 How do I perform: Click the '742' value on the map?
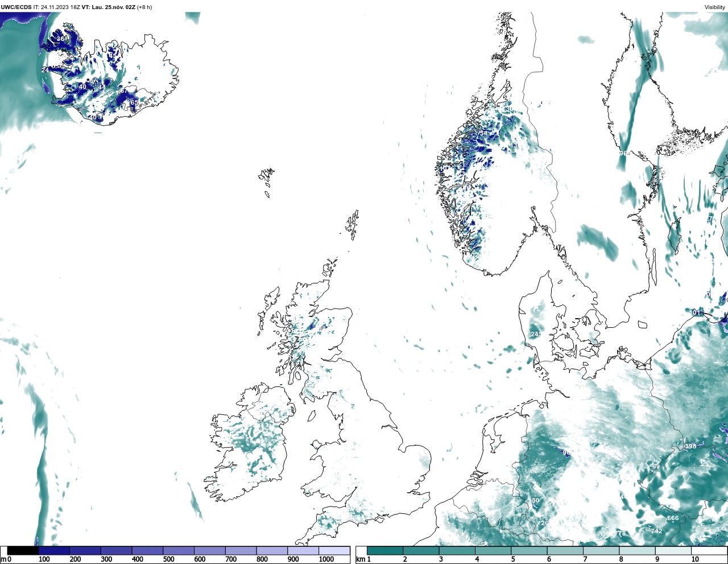click(x=656, y=531)
